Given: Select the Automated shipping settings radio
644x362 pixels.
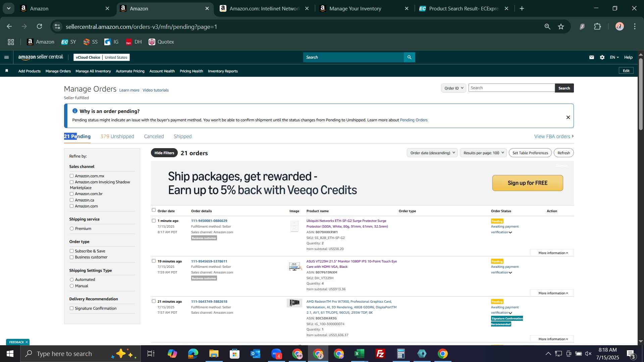Looking at the screenshot, I should [x=71, y=280].
